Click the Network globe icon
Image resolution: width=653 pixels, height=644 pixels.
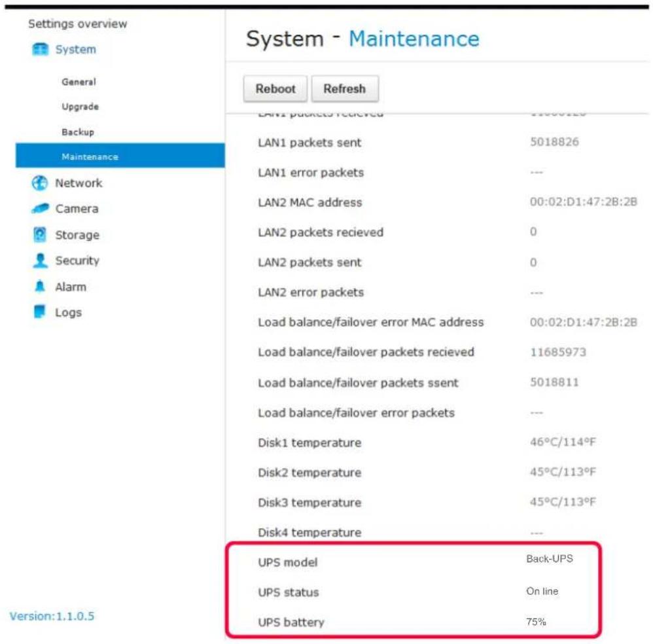coord(39,183)
